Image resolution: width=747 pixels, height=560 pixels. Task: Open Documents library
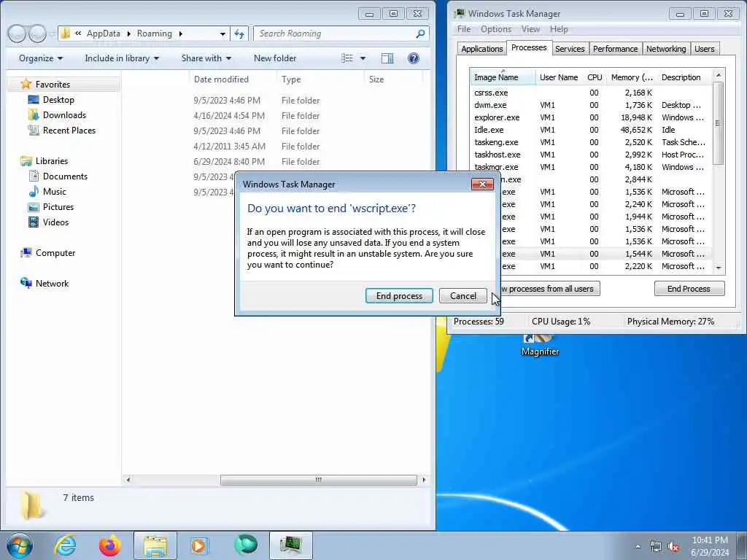coord(65,176)
